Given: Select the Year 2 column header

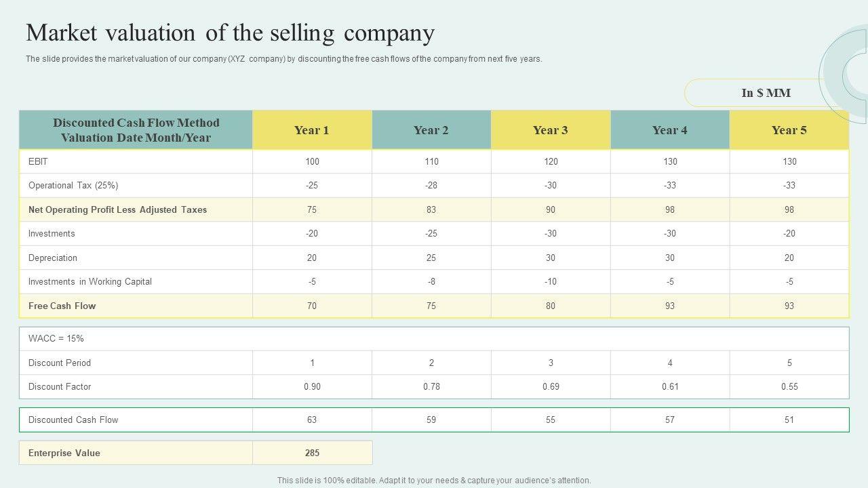Looking at the screenshot, I should 431,130.
